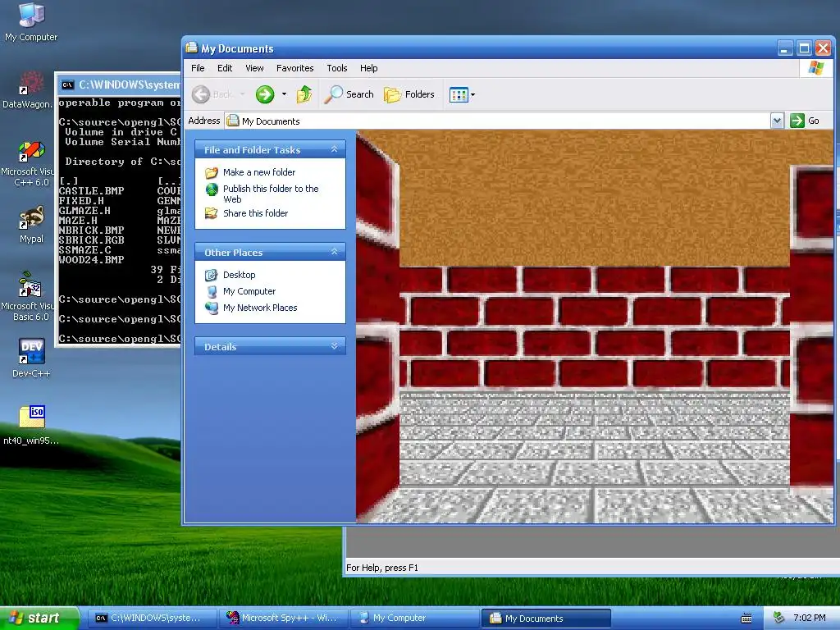This screenshot has width=840, height=630.
Task: Open the Address bar dropdown
Action: pyautogui.click(x=777, y=121)
